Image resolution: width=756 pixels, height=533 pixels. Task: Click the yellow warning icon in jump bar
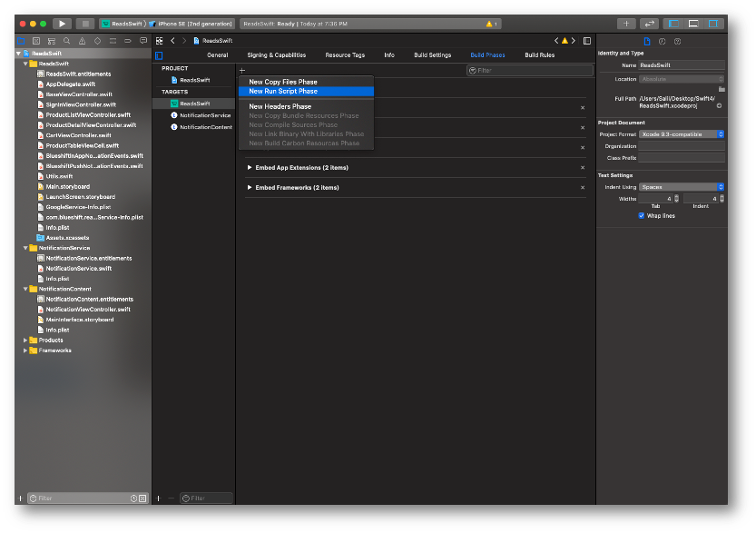[565, 41]
